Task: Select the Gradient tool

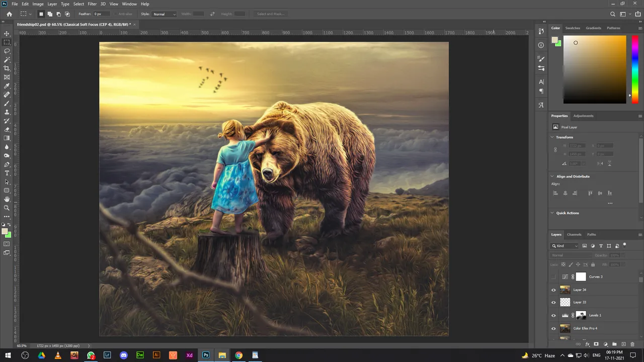Action: pyautogui.click(x=7, y=138)
